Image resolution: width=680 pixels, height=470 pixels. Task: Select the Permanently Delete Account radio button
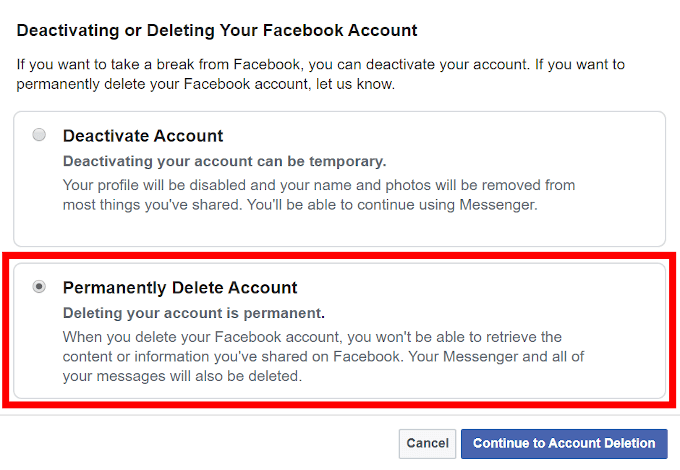pos(39,287)
